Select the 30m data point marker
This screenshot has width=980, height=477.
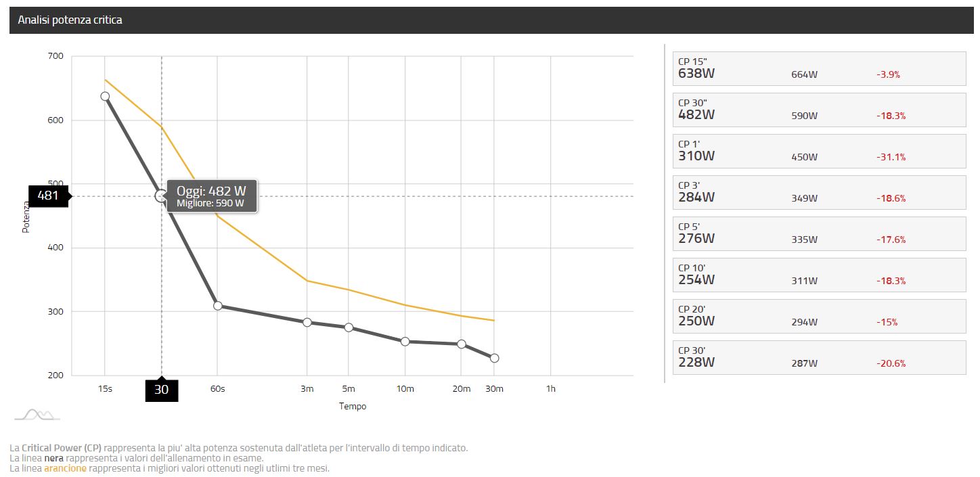pyautogui.click(x=494, y=358)
